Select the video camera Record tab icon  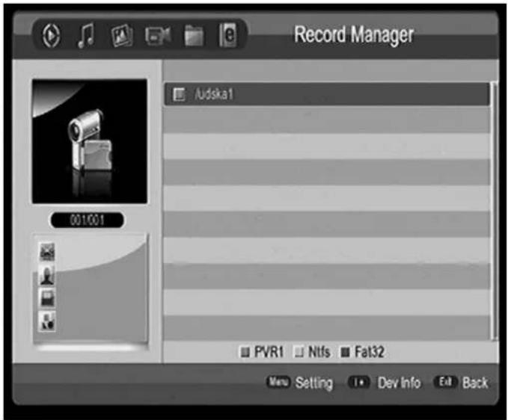click(158, 35)
